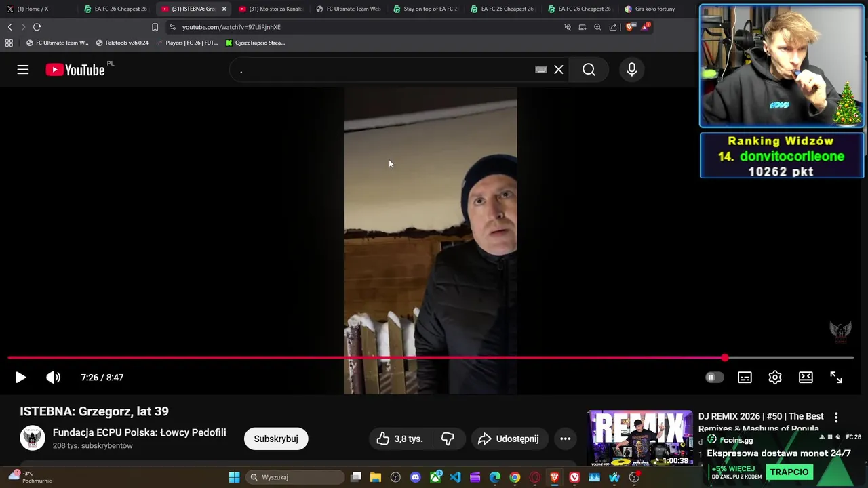Open the weather widget -3°C Pochmurnie
Image resolution: width=868 pixels, height=488 pixels.
(31, 477)
